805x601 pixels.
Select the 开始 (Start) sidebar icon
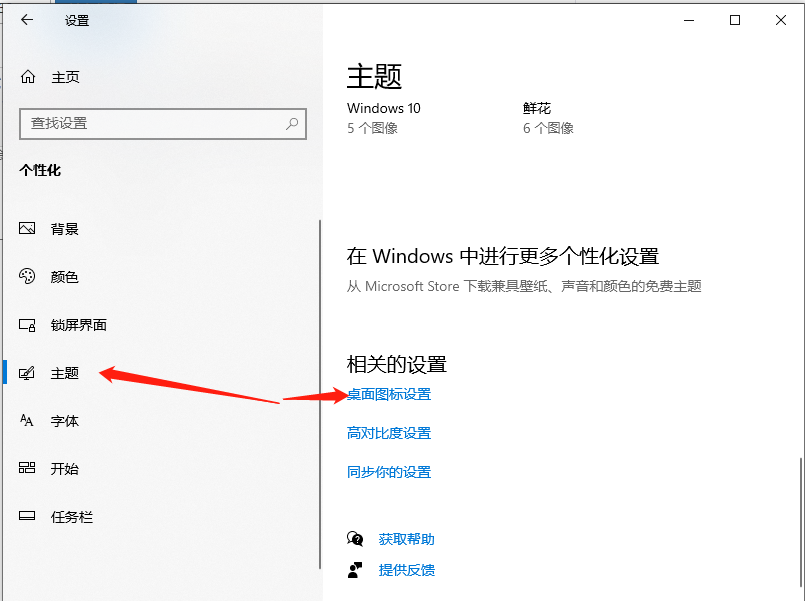click(x=25, y=468)
